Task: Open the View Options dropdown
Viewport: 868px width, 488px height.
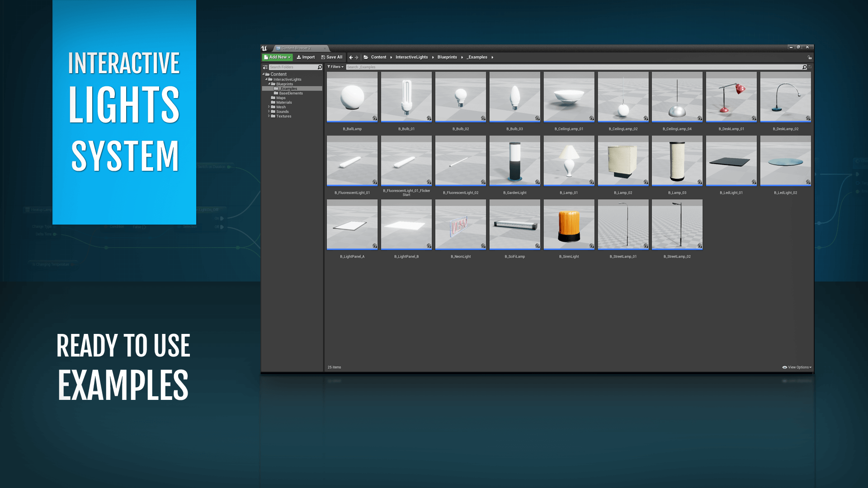Action: click(x=797, y=367)
